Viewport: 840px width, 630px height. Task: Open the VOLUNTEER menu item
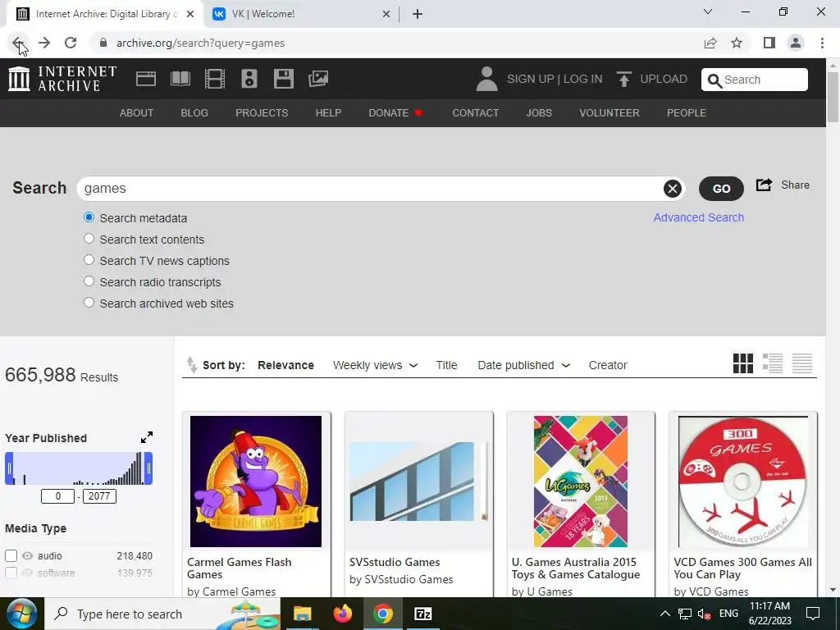click(x=609, y=113)
